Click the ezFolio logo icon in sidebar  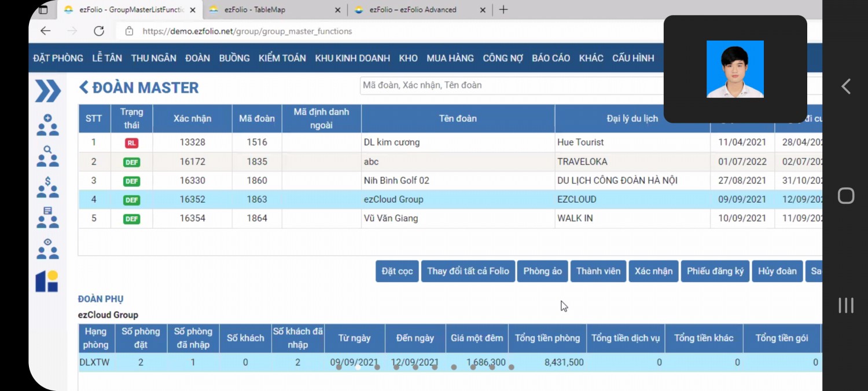pyautogui.click(x=47, y=282)
